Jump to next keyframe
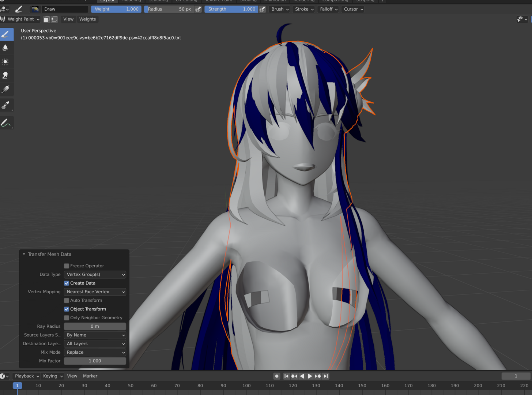 pos(318,376)
